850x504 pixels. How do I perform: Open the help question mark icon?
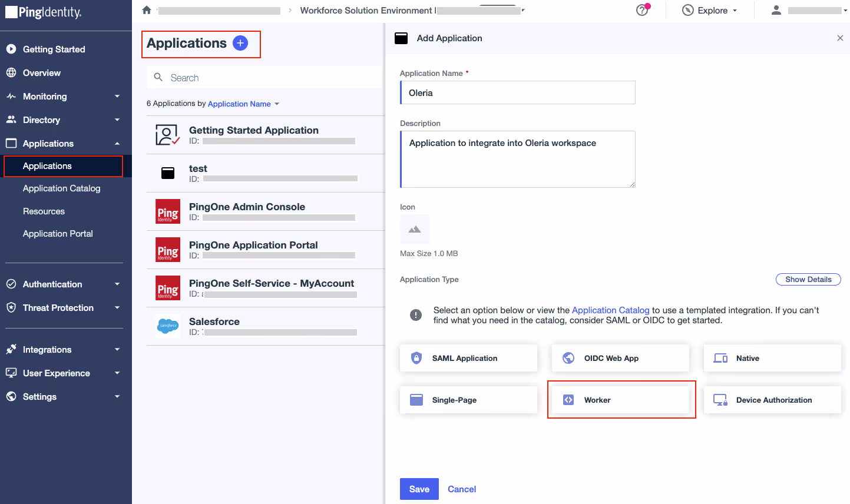642,10
